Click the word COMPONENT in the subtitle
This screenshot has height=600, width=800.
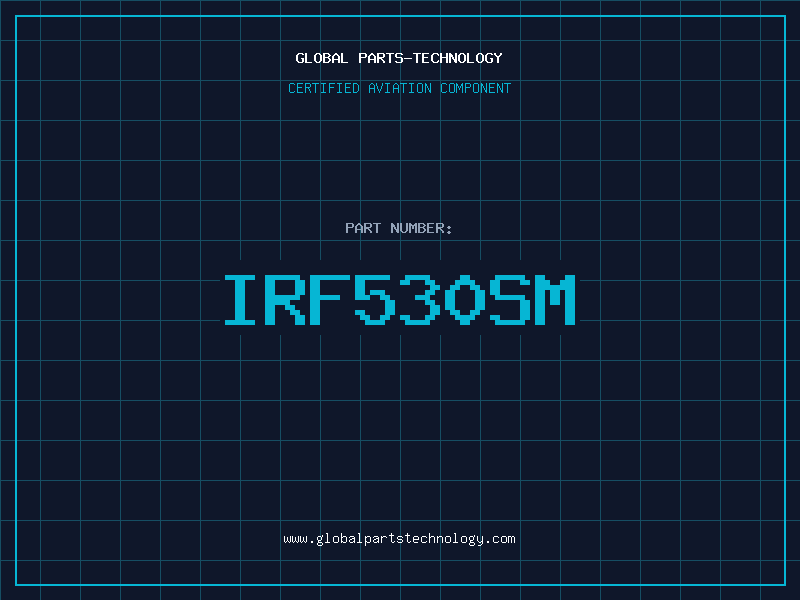click(475, 88)
